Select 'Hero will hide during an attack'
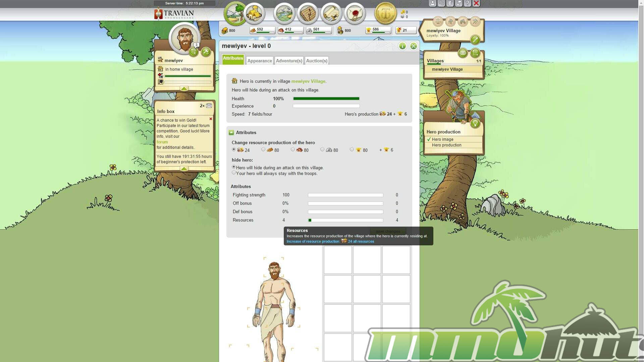Viewport: 644px width, 362px height. pos(234,167)
